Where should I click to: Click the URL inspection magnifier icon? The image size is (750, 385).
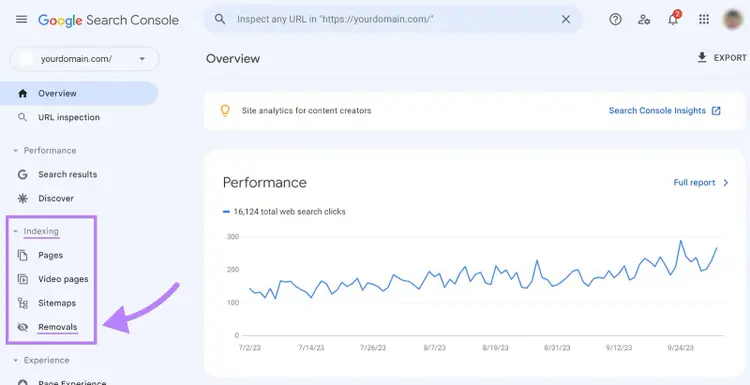pos(22,117)
